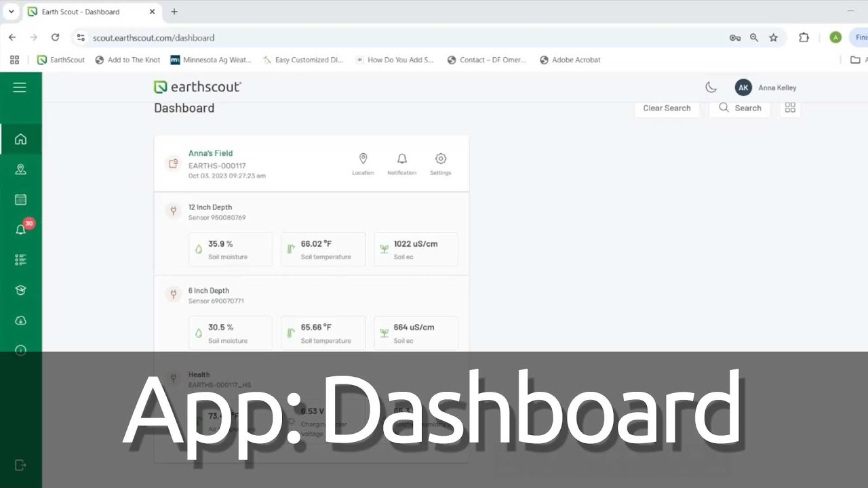This screenshot has height=488, width=868.
Task: Click the Clear Search button
Action: [667, 108]
